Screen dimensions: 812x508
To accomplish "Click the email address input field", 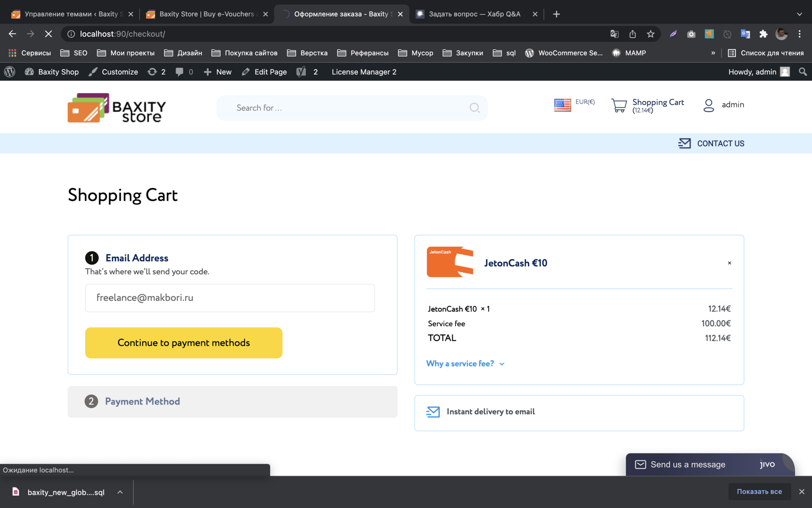I will pyautogui.click(x=230, y=298).
